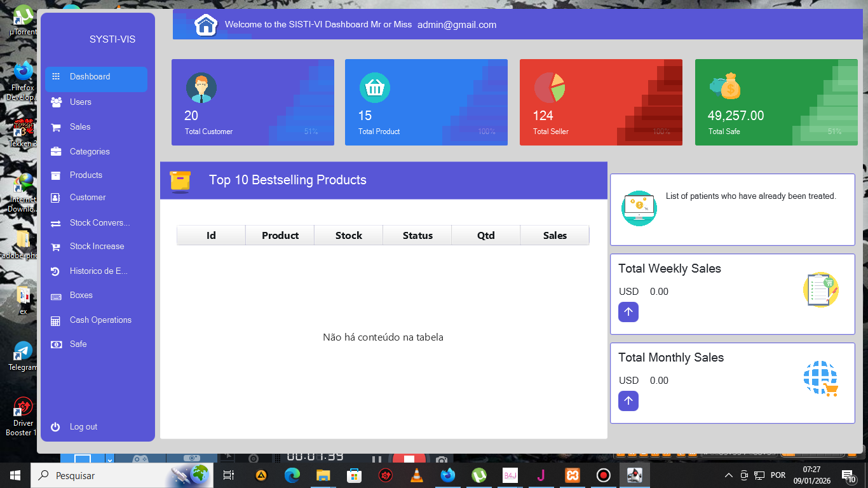Click the Historico history clock icon

point(56,271)
